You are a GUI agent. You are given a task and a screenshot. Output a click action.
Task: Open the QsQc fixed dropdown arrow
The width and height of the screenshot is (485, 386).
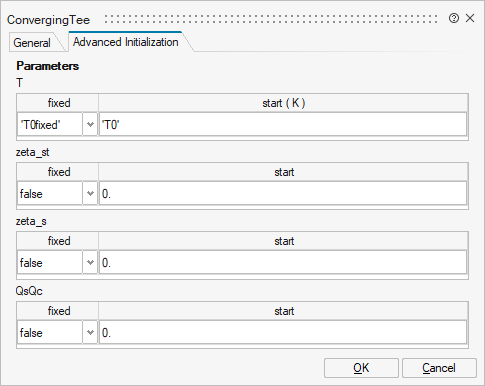(90, 332)
